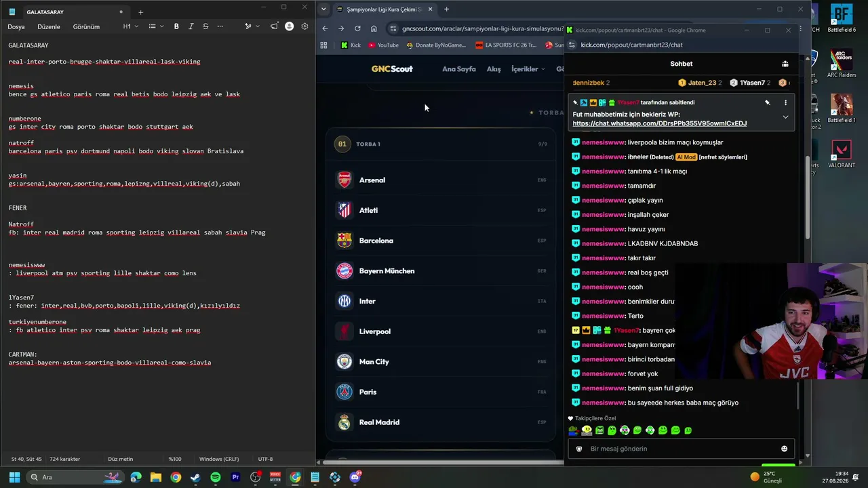Add a new Notepad tab

point(141,12)
